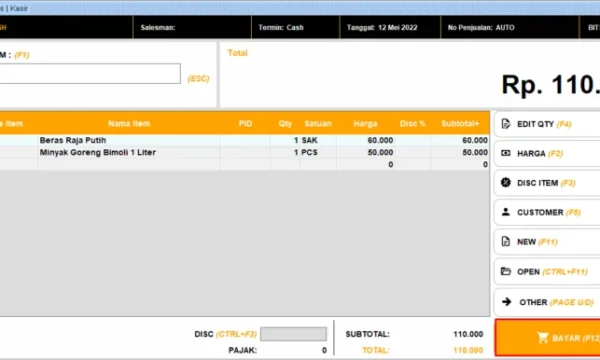Click the Bayar shopping cart icon
The width and height of the screenshot is (600, 360).
pos(543,337)
